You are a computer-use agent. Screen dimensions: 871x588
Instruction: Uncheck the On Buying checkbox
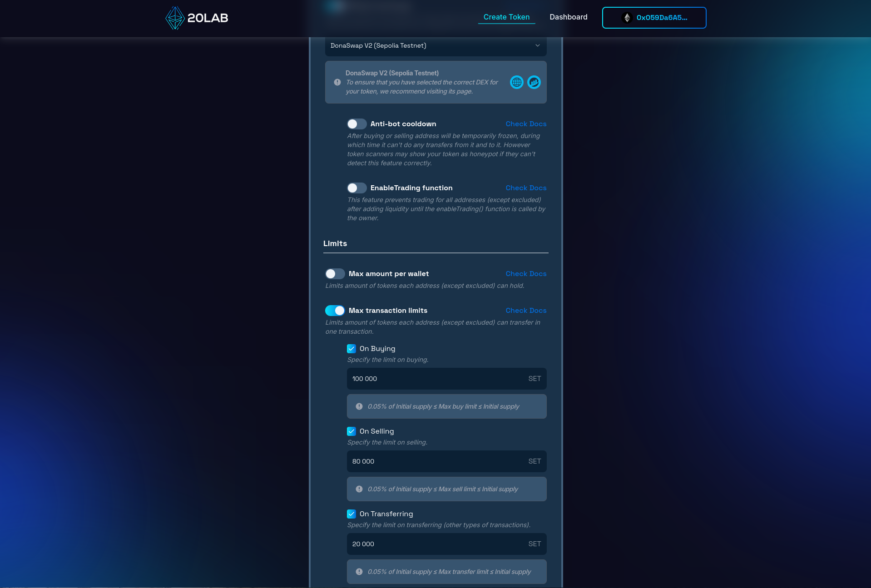[351, 349]
